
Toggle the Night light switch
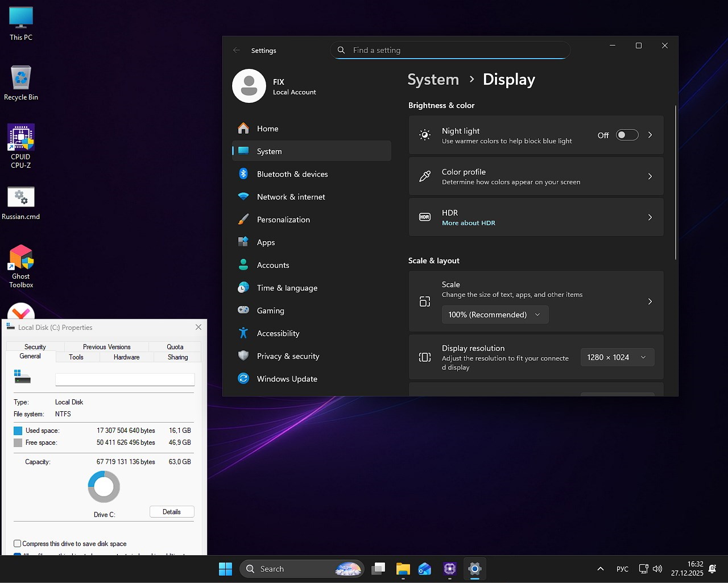(x=627, y=135)
